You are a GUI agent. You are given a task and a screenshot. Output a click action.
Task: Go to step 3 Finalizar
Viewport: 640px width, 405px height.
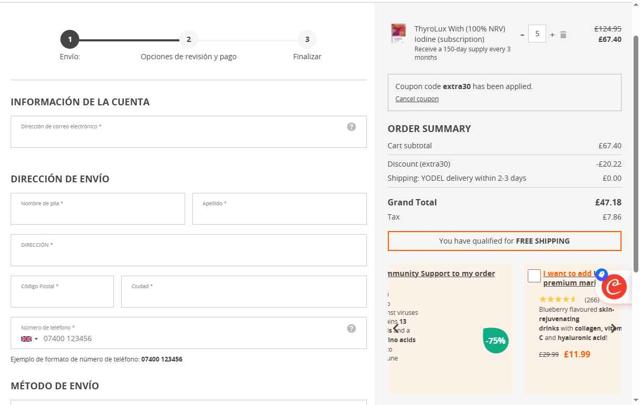pos(307,40)
